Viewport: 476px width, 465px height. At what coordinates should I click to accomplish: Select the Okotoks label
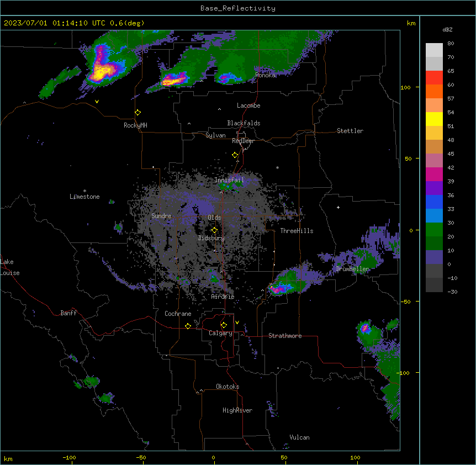(228, 387)
